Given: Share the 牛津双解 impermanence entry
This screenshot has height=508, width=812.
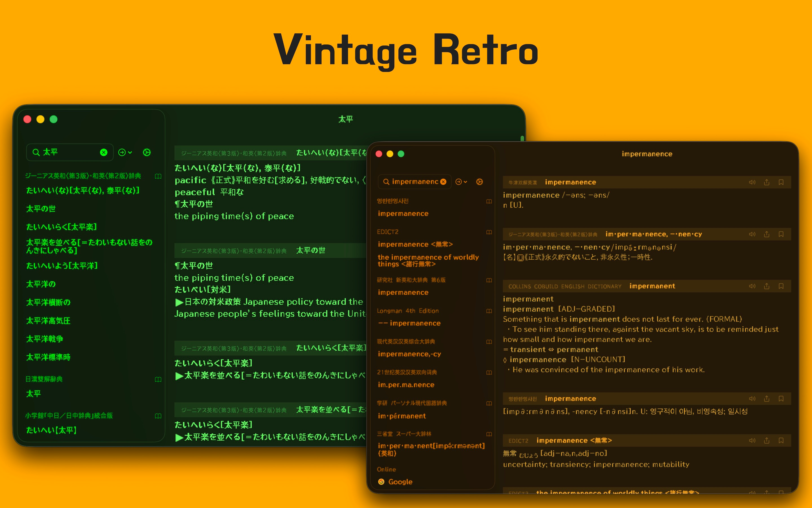Looking at the screenshot, I should click(x=767, y=182).
